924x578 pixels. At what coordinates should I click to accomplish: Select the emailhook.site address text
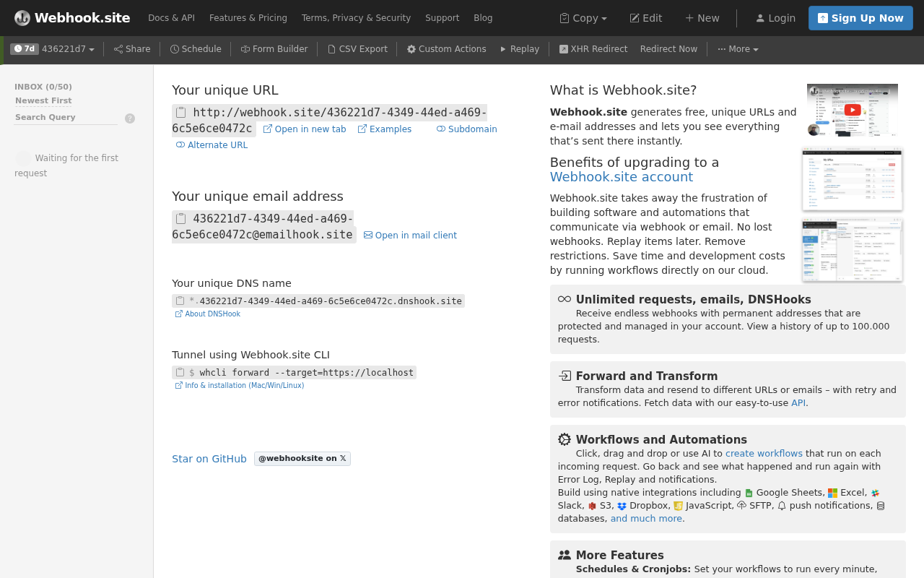tap(264, 227)
